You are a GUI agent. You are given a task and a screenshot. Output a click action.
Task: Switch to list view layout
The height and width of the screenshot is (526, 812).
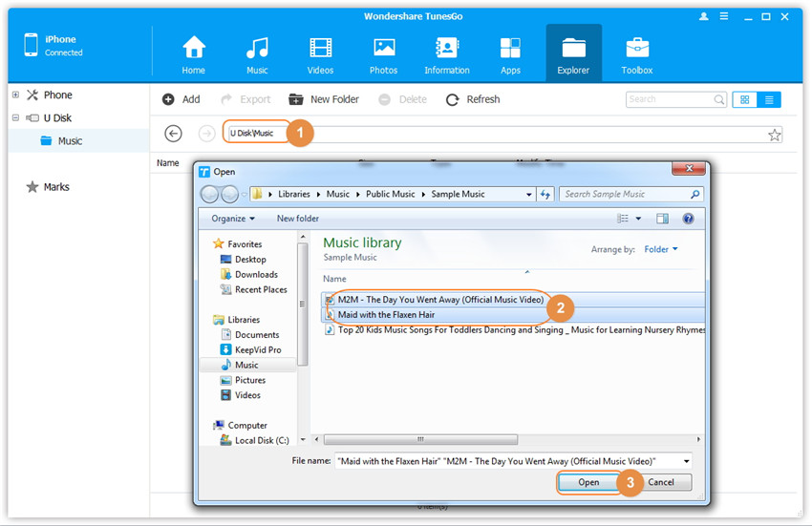pyautogui.click(x=768, y=99)
